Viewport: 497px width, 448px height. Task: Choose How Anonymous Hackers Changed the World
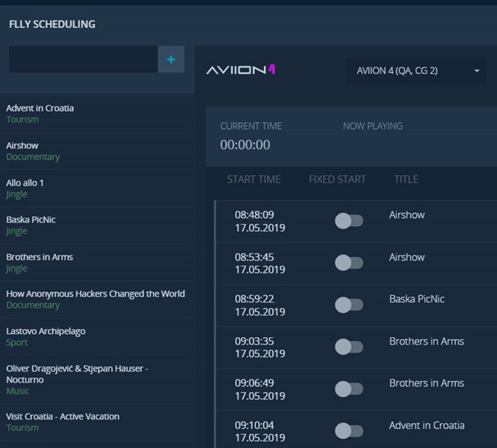[96, 299]
